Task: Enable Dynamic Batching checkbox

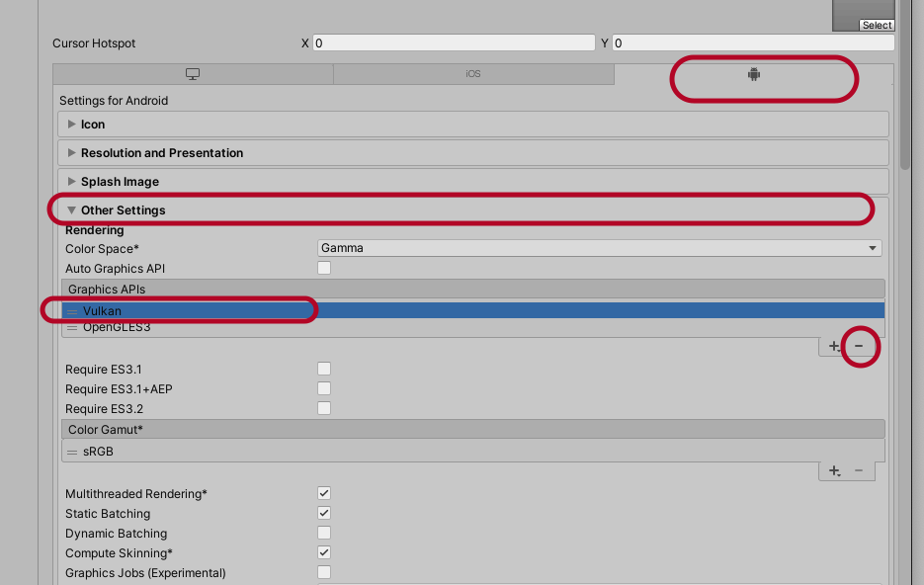Action: (x=324, y=533)
